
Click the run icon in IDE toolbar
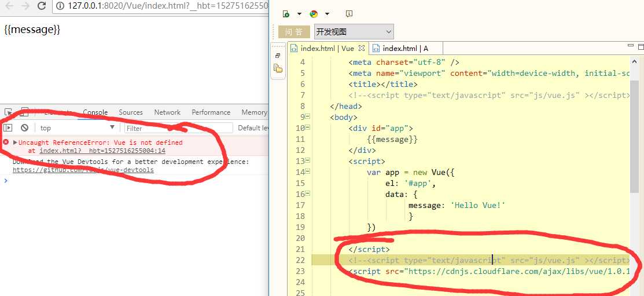click(286, 14)
